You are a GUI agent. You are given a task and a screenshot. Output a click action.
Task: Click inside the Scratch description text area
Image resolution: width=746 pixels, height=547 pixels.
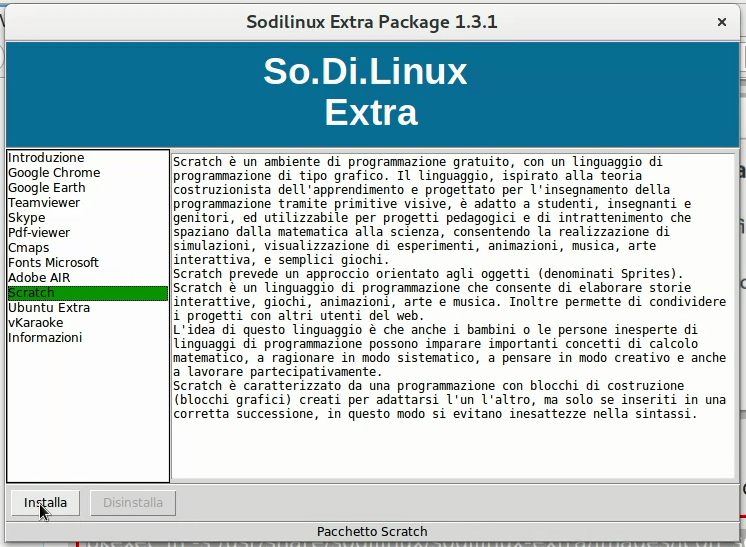click(x=452, y=450)
